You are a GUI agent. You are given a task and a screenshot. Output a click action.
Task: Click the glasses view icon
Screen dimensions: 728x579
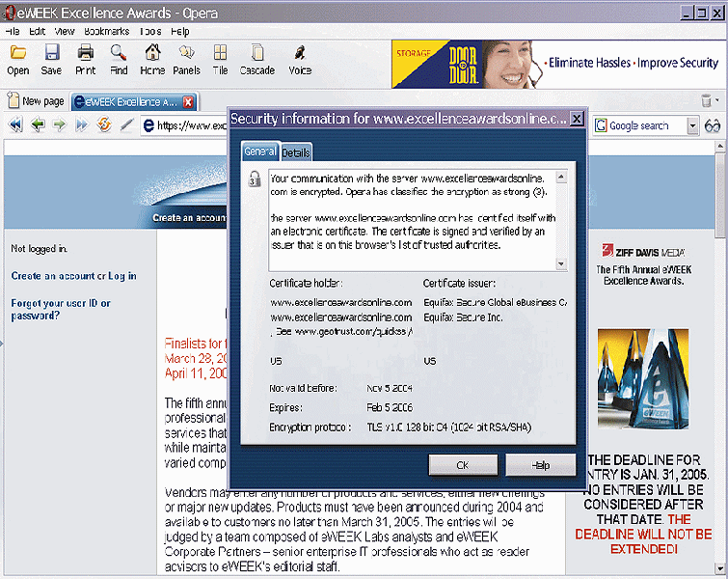713,125
